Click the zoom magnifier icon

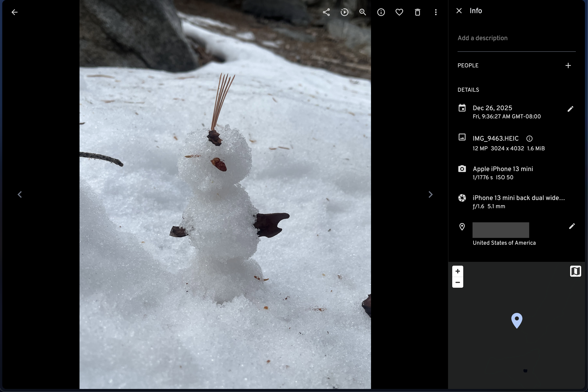click(x=363, y=12)
